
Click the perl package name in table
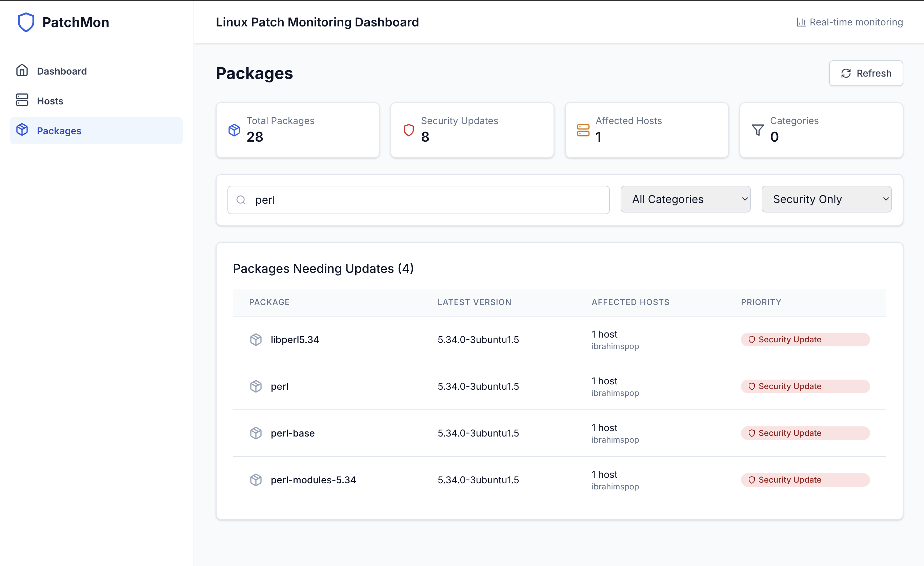coord(279,386)
